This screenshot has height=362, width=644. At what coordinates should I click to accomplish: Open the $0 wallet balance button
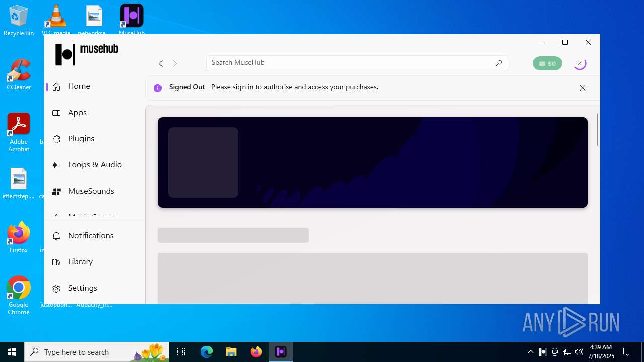pyautogui.click(x=547, y=64)
